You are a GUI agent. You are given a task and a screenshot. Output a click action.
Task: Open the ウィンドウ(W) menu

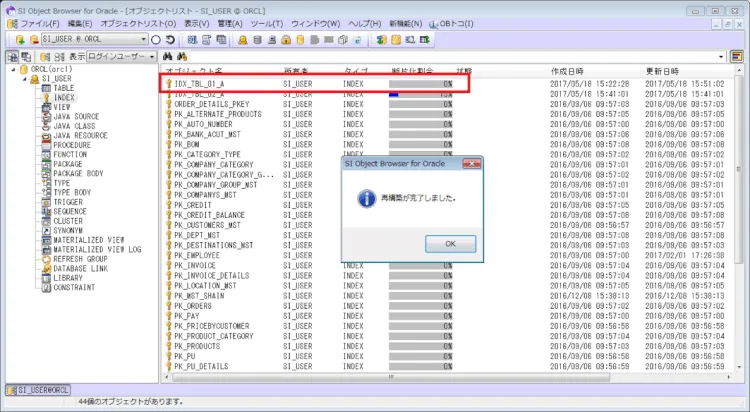316,23
